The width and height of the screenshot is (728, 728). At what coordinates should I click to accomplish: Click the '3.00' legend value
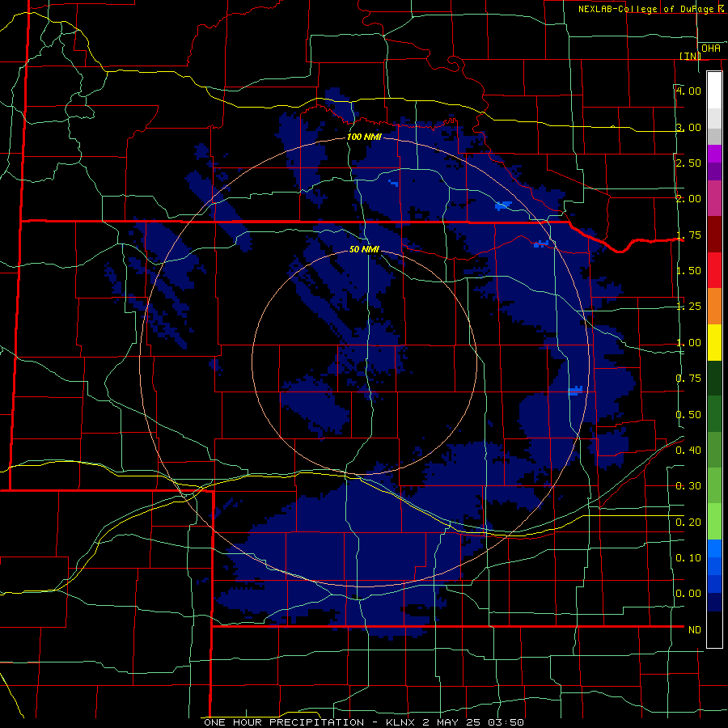click(x=688, y=127)
